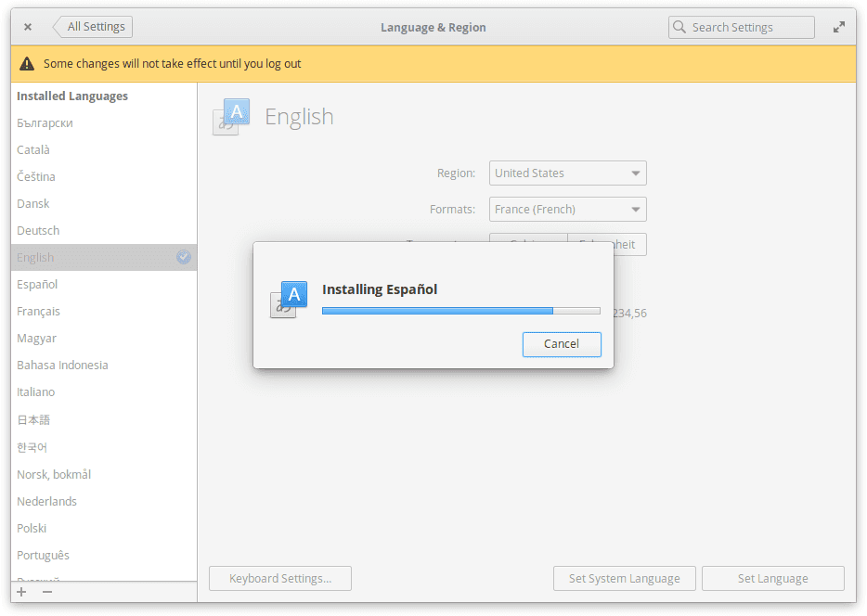The height and width of the screenshot is (616, 867).
Task: Open the Region dropdown showing United States
Action: click(567, 173)
